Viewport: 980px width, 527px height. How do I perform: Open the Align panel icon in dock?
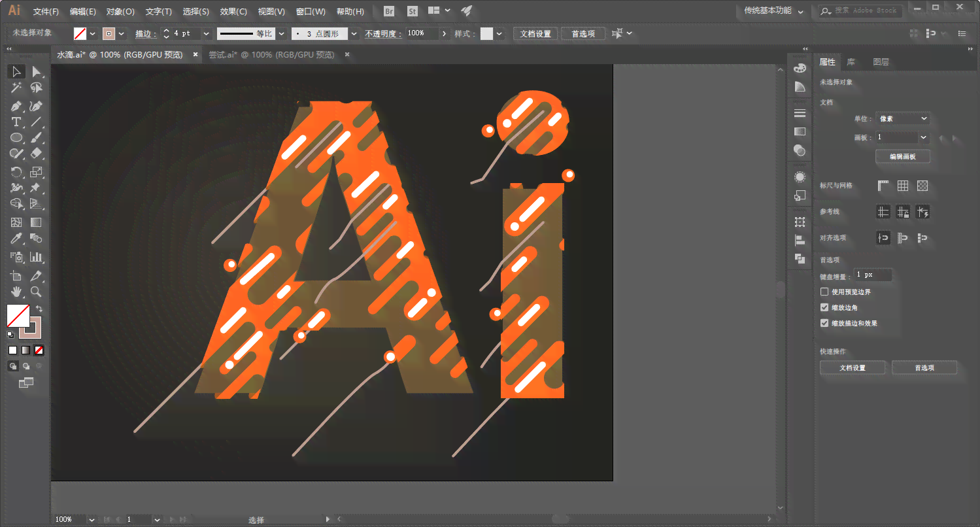pos(800,241)
